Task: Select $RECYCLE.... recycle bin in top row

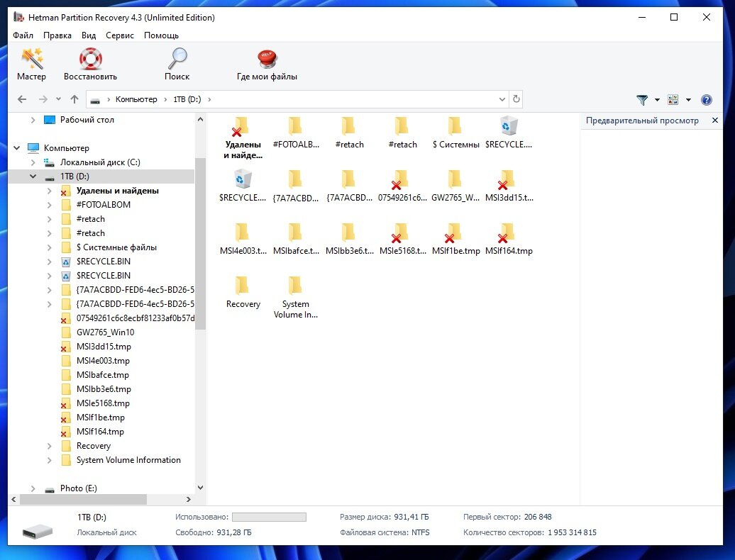Action: point(509,133)
